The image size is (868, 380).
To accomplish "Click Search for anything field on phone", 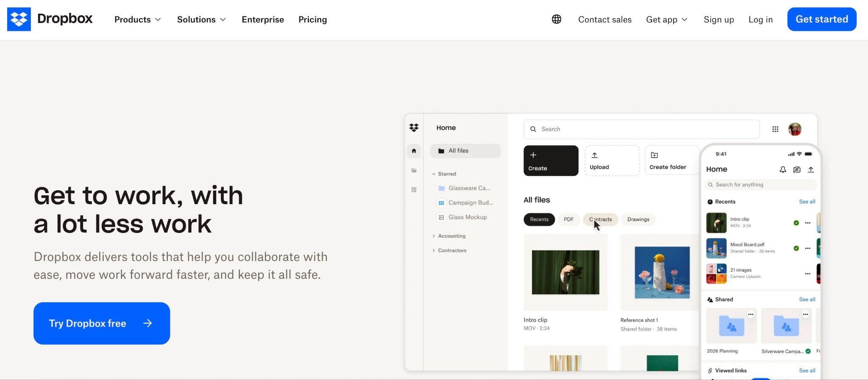I will 760,185.
